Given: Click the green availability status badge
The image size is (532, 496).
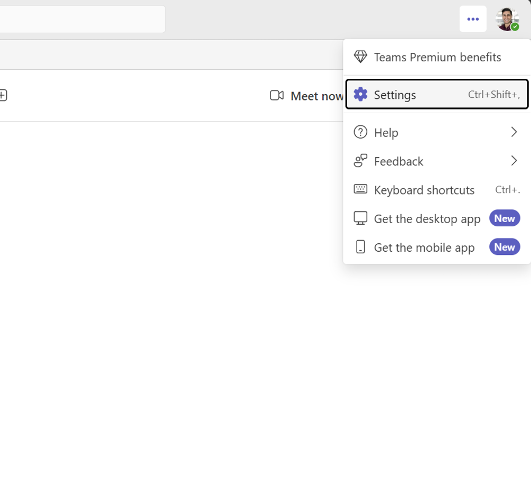Looking at the screenshot, I should (x=515, y=27).
